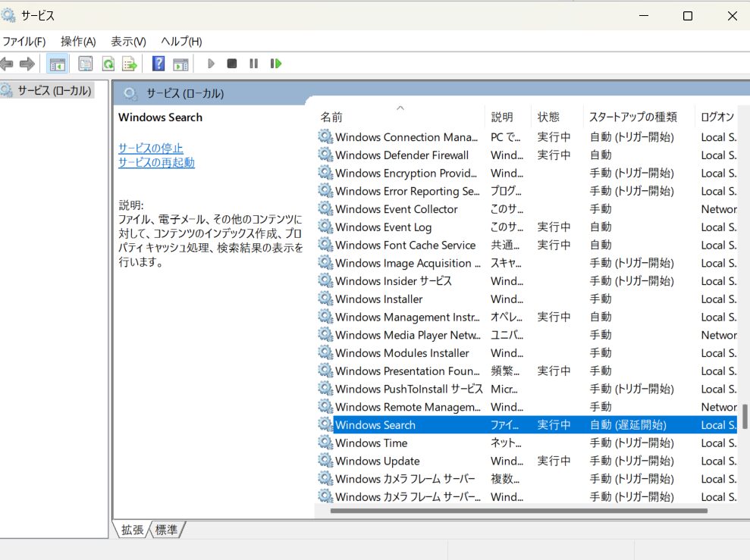Click 実行中 status of Windows Update row
Screen dimensions: 750x560
[554, 461]
